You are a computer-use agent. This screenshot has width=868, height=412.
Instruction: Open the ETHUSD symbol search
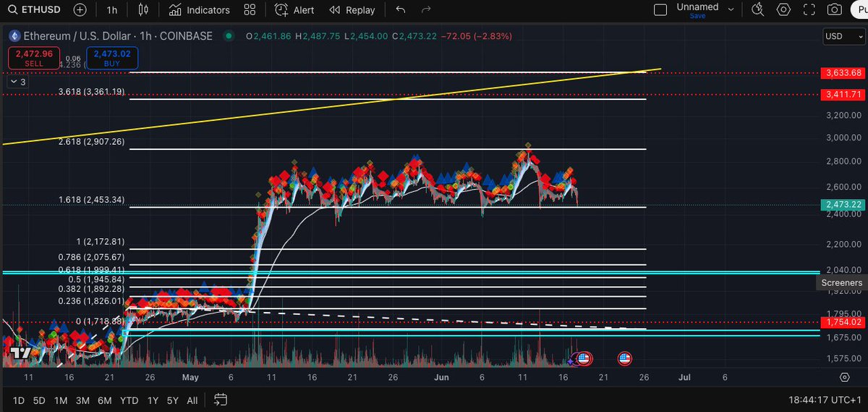pos(33,10)
